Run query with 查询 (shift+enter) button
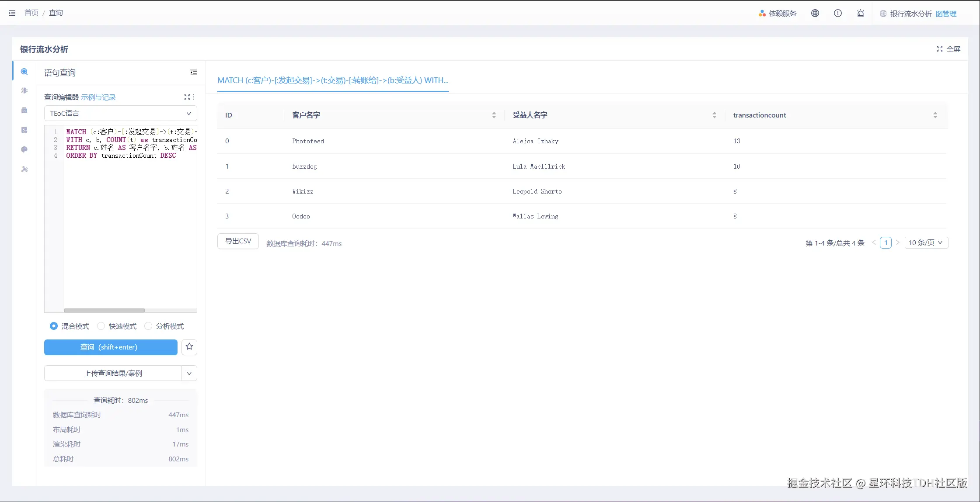The height and width of the screenshot is (502, 980). coord(111,347)
